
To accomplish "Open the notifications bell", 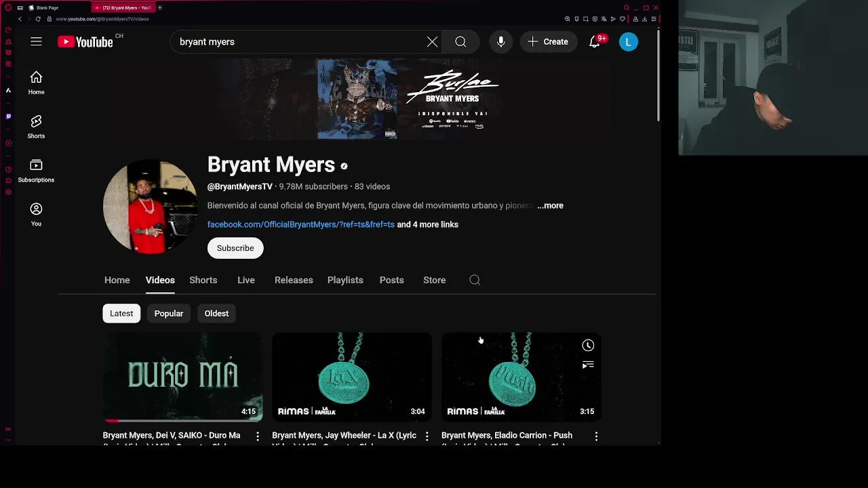I will (x=595, y=42).
